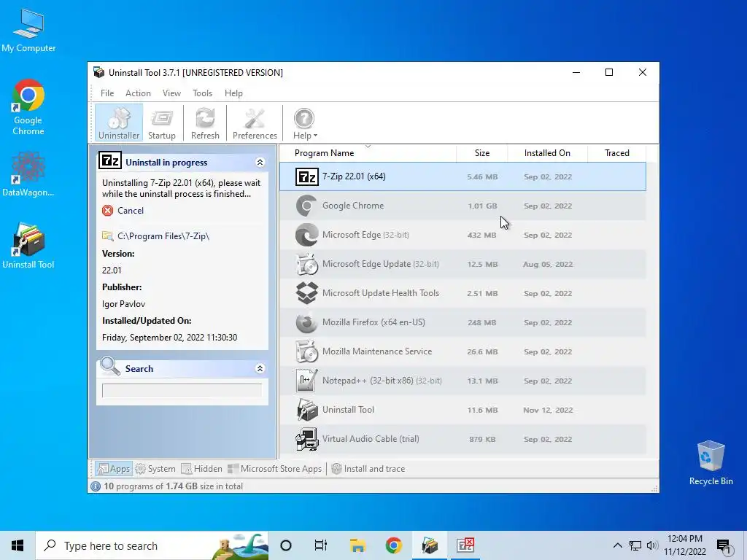
Task: Click the 7-Zip uninstaller taskbar icon
Action: coord(465,545)
